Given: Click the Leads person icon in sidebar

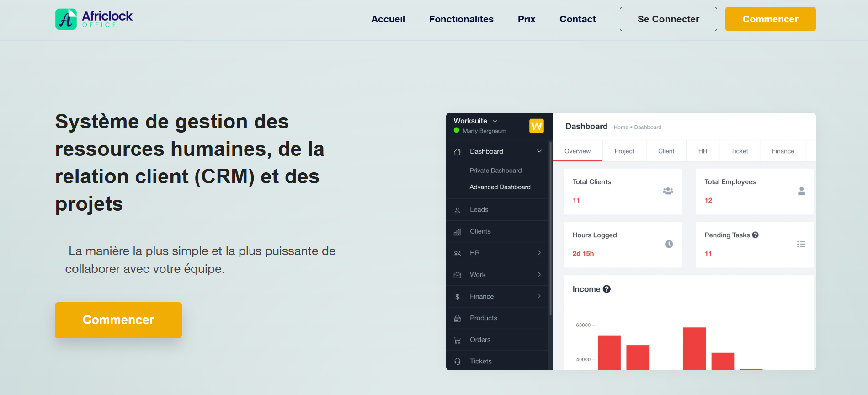Looking at the screenshot, I should (457, 210).
